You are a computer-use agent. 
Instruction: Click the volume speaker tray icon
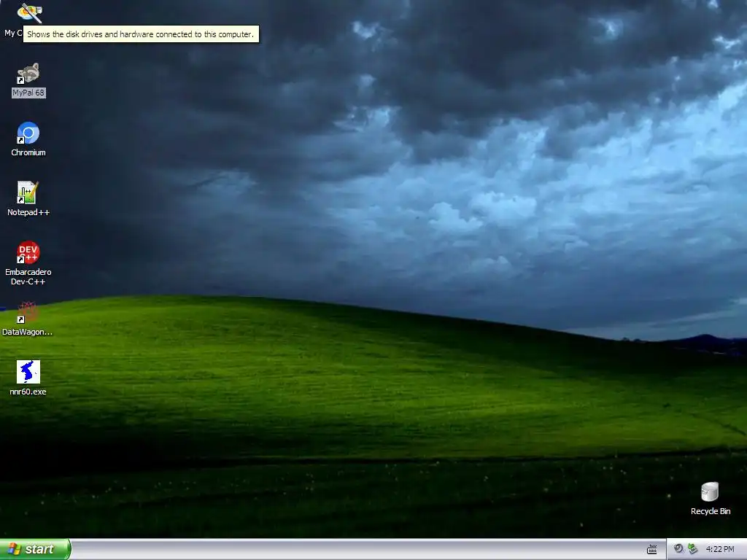(x=679, y=549)
